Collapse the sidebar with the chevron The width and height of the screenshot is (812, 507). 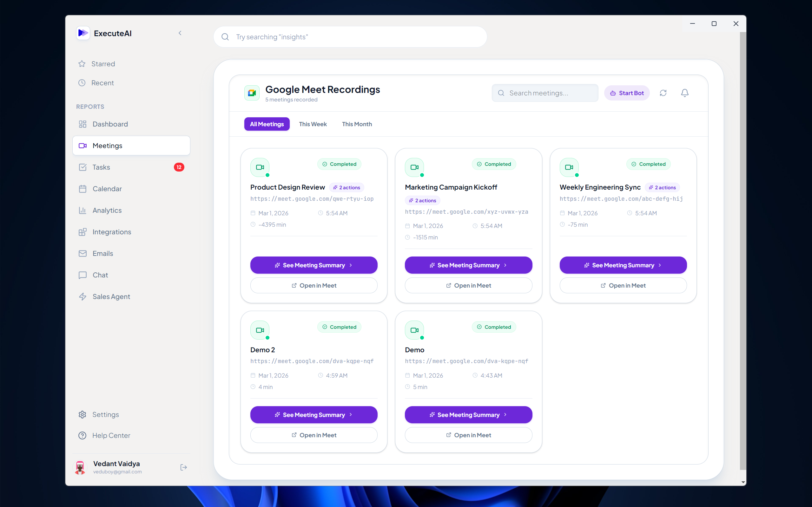point(180,33)
